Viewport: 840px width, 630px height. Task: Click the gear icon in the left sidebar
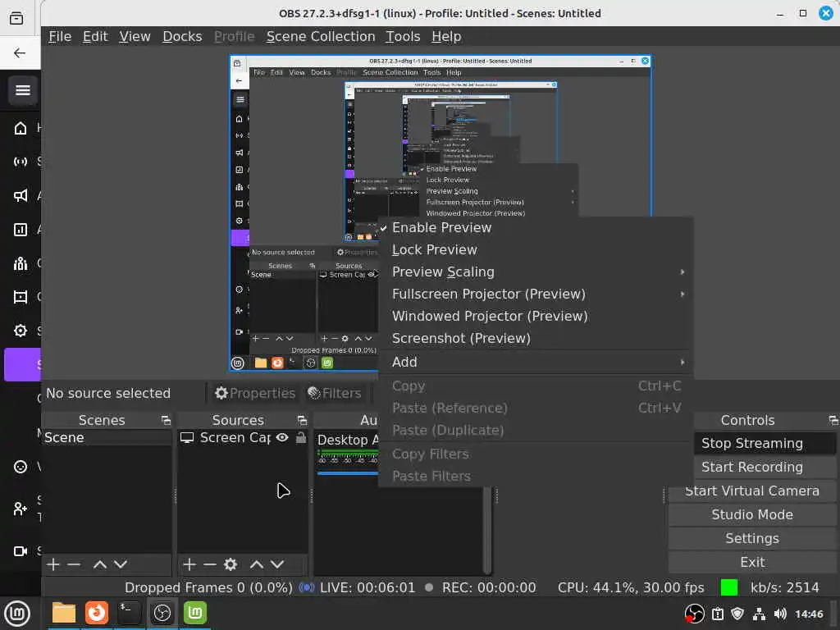coord(21,331)
